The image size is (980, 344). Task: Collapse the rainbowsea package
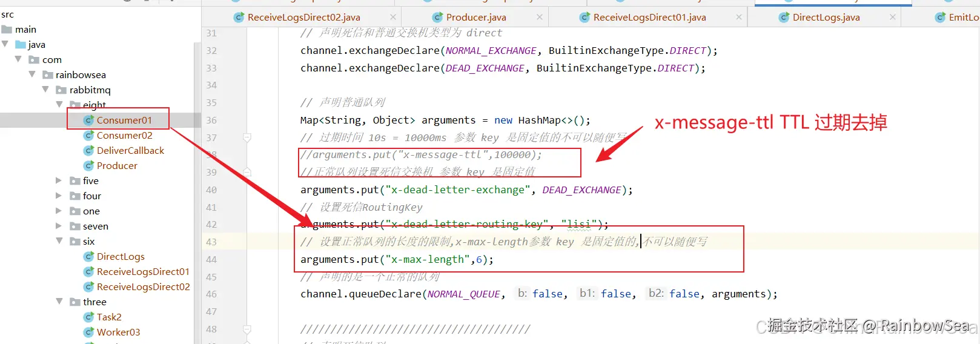pos(32,74)
